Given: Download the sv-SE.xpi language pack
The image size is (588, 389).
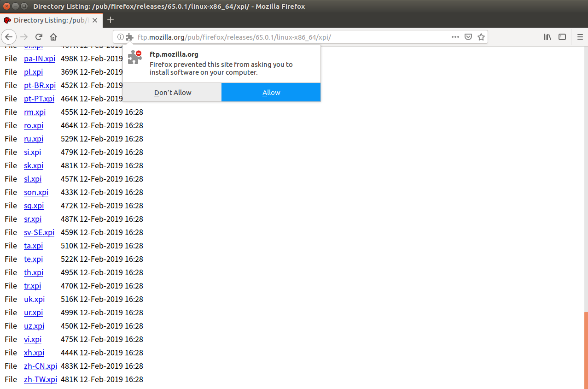Looking at the screenshot, I should pyautogui.click(x=39, y=232).
